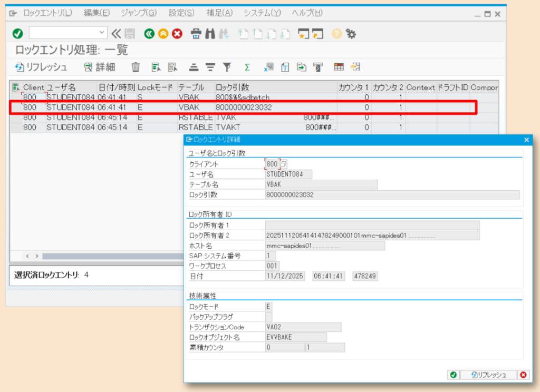Open search with the binoculars icon
The height and width of the screenshot is (392, 540).
click(210, 33)
